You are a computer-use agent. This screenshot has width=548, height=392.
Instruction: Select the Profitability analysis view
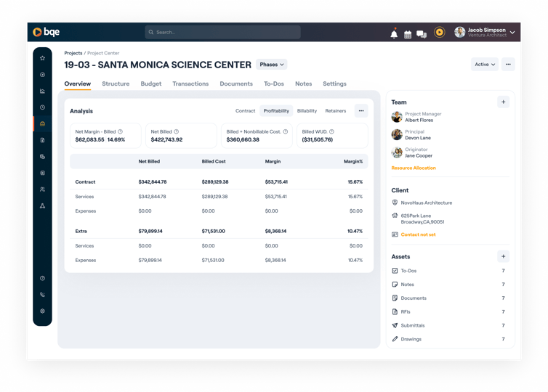tap(276, 110)
